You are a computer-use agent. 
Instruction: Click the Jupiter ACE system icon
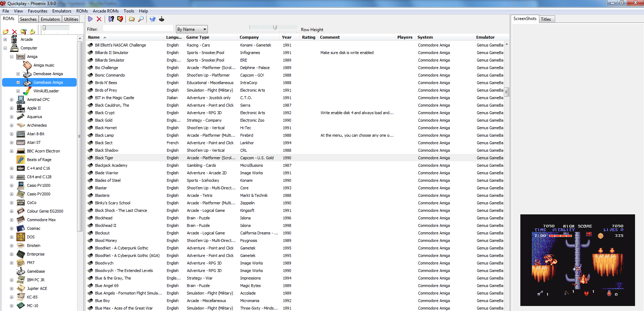coord(21,288)
